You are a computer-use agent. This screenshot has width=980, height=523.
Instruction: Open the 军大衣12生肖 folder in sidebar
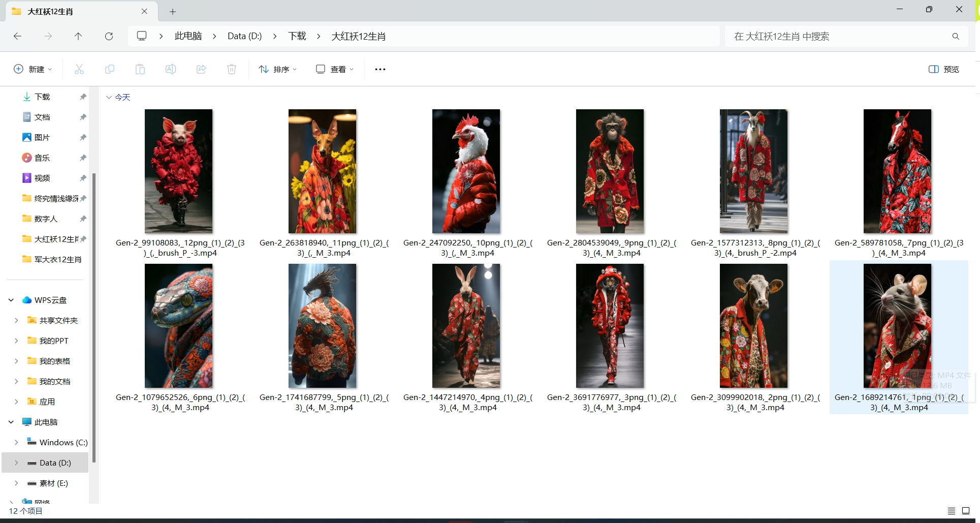(57, 259)
